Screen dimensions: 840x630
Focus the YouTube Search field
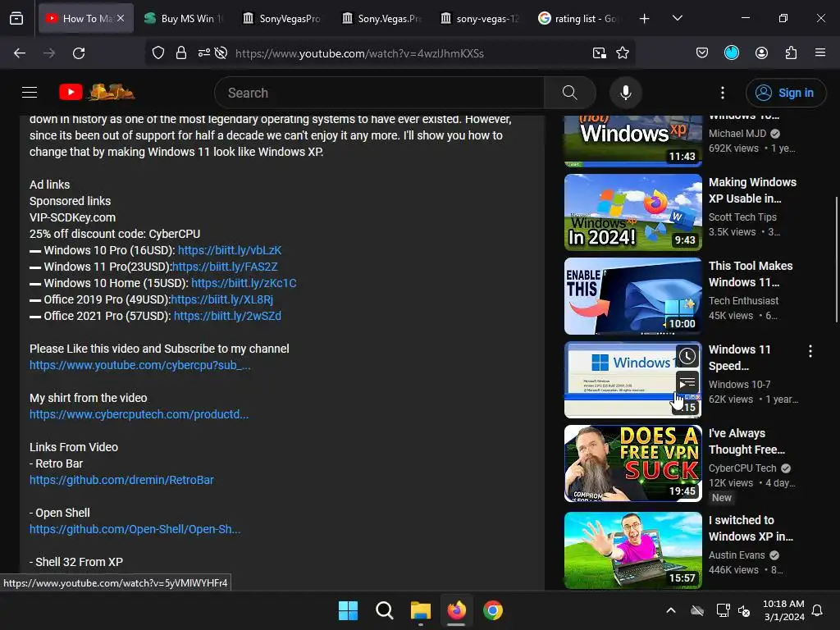(379, 93)
